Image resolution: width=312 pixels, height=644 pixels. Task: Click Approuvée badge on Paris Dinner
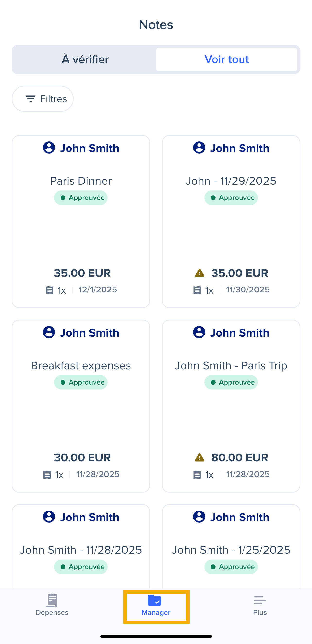click(81, 198)
